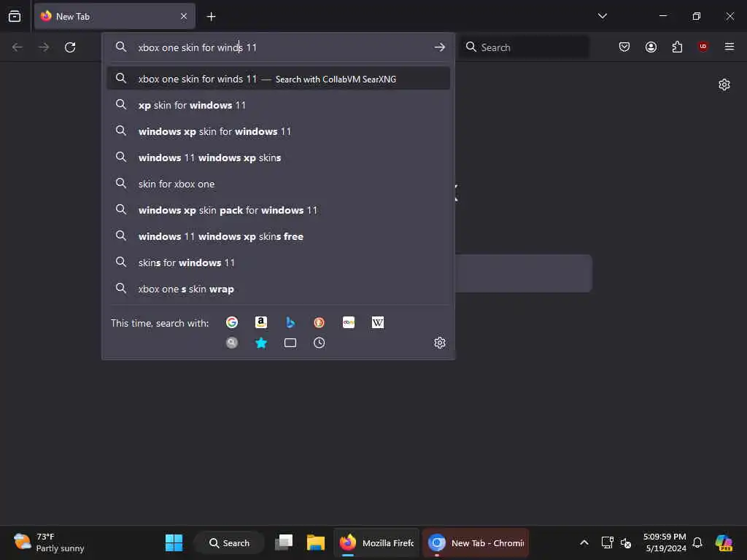
Task: Open the new tab page personalize gear
Action: point(724,85)
